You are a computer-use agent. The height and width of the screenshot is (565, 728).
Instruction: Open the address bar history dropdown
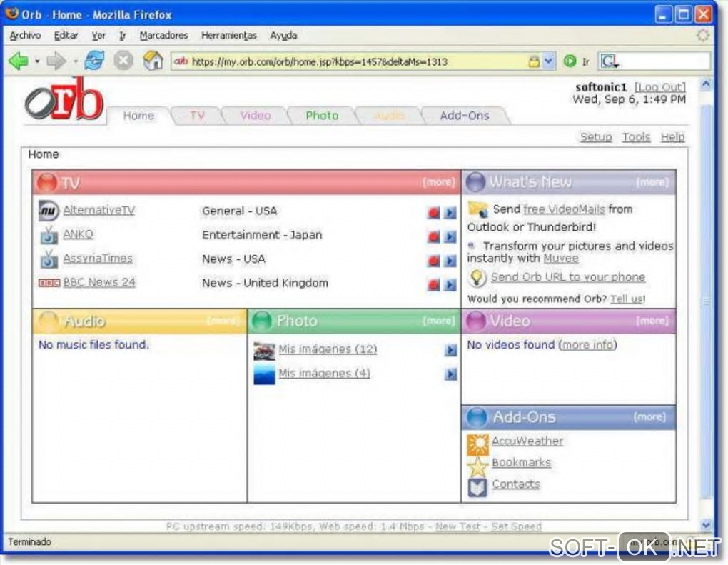(x=549, y=61)
